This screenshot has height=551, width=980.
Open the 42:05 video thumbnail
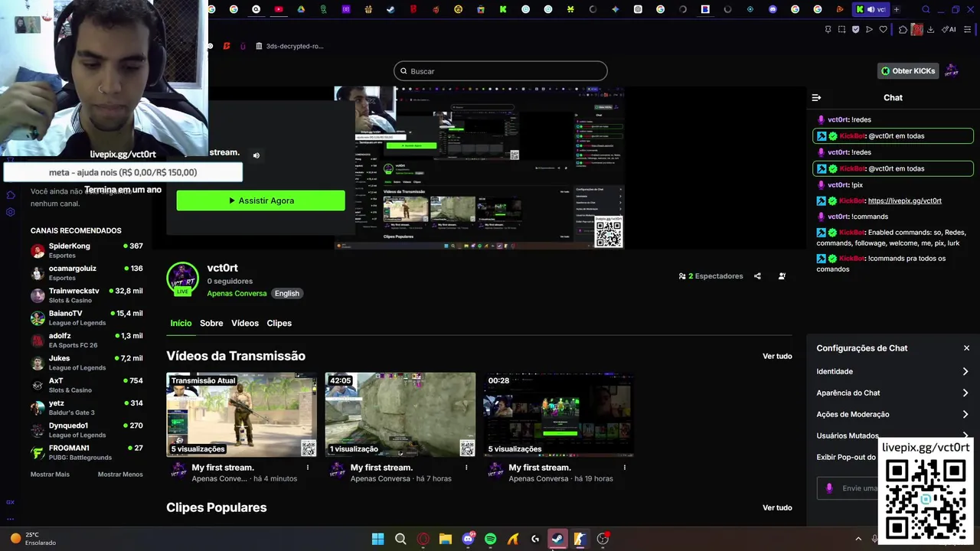pos(400,415)
